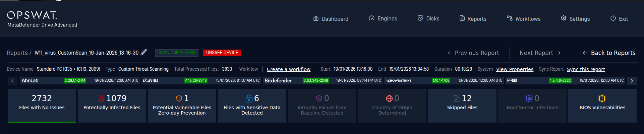
Task: Click Bitdefender version 3.0.1.342-2248 badge
Action: coord(316,80)
